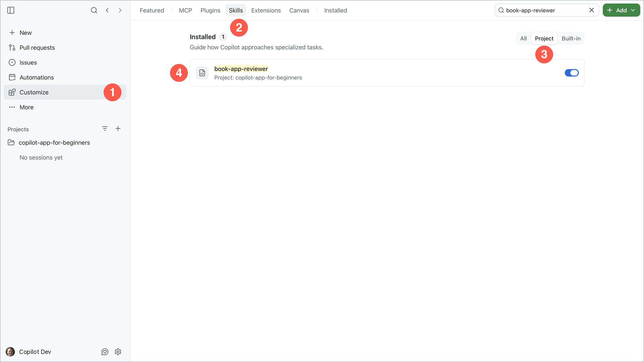Switch to the Plugins tab

pyautogui.click(x=210, y=10)
